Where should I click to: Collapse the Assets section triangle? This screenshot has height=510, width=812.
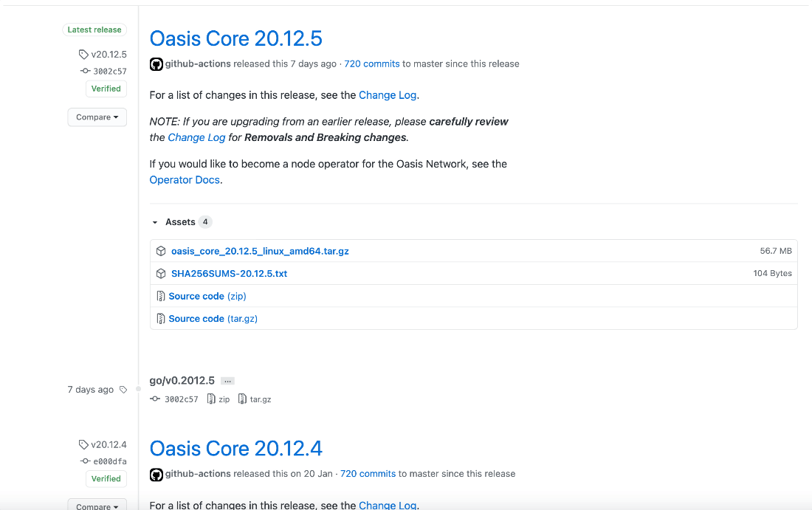click(x=155, y=222)
